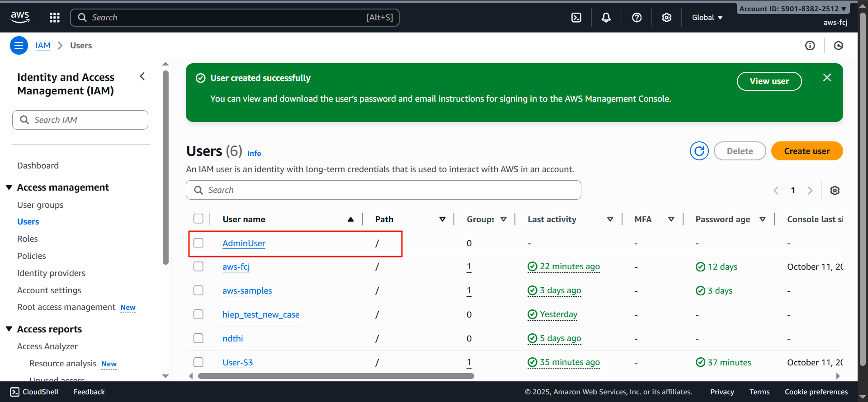Open Access Analyzer in the sidebar

(x=47, y=346)
